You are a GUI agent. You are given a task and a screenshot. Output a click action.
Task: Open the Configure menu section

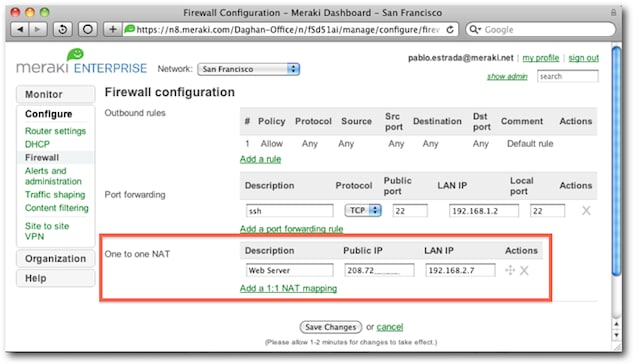pyautogui.click(x=48, y=114)
